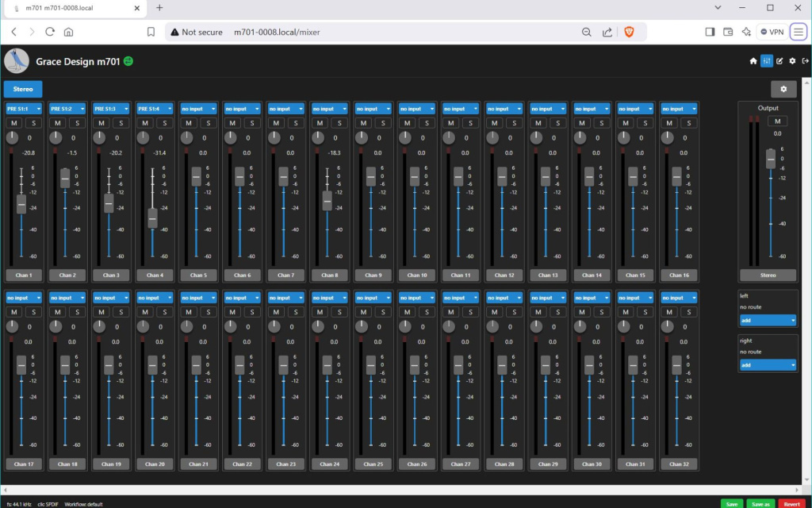The width and height of the screenshot is (812, 508).
Task: Click the Grace Design bird logo
Action: pos(17,60)
